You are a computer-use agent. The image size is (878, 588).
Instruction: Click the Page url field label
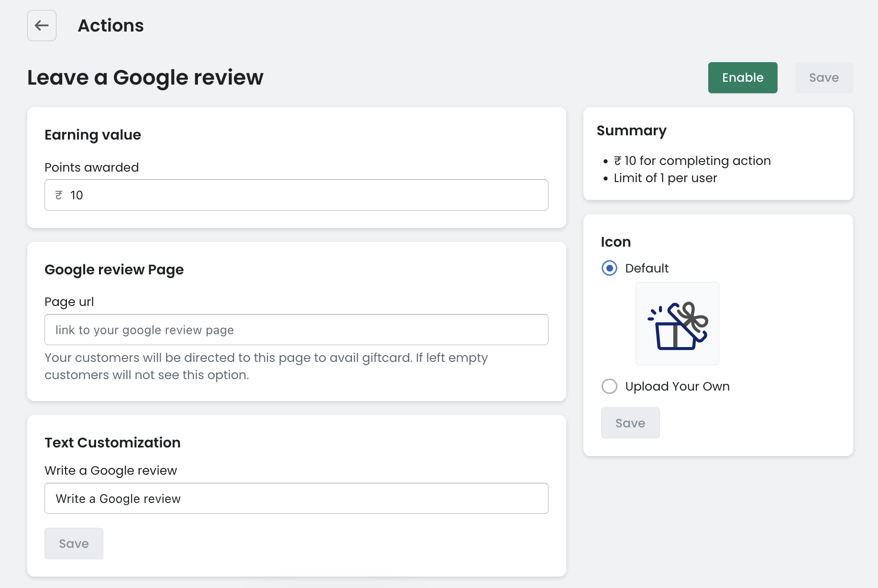point(69,302)
